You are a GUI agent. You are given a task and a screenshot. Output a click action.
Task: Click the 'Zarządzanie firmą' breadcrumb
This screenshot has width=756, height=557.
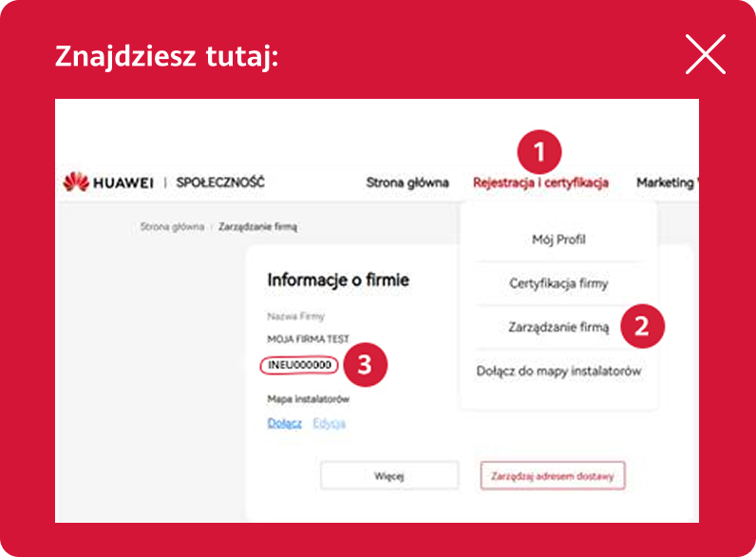pos(257,227)
